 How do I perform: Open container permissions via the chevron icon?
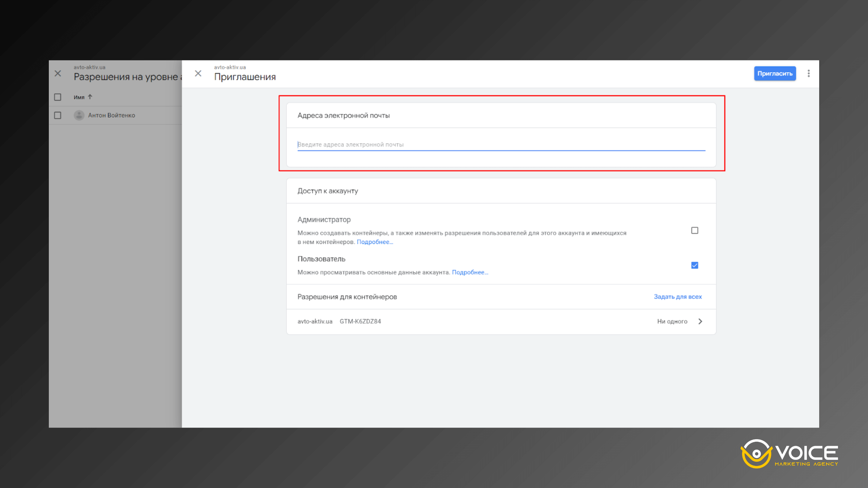pyautogui.click(x=700, y=321)
